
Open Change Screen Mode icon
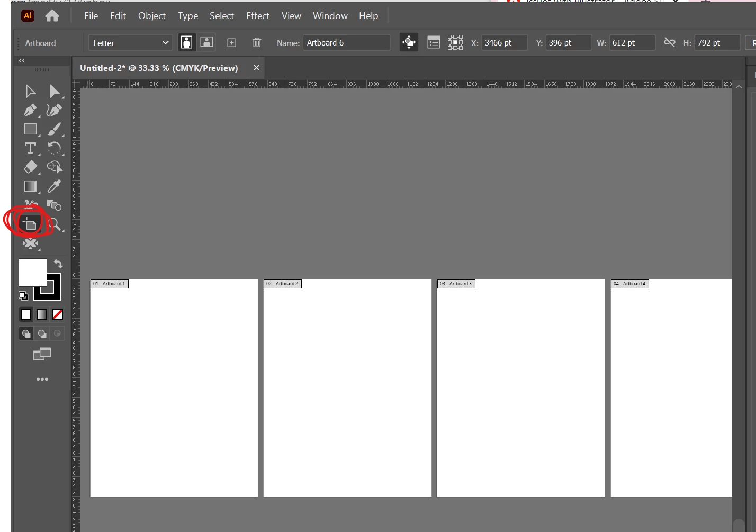pyautogui.click(x=42, y=354)
